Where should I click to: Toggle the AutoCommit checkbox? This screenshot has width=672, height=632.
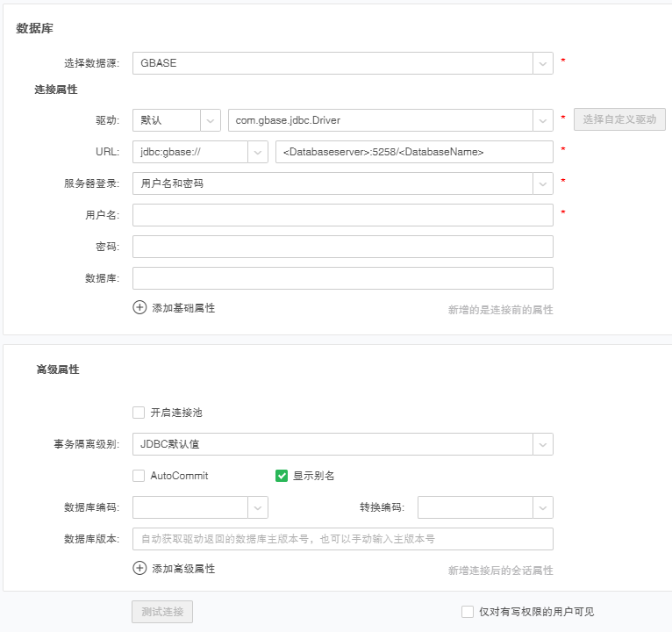point(139,476)
